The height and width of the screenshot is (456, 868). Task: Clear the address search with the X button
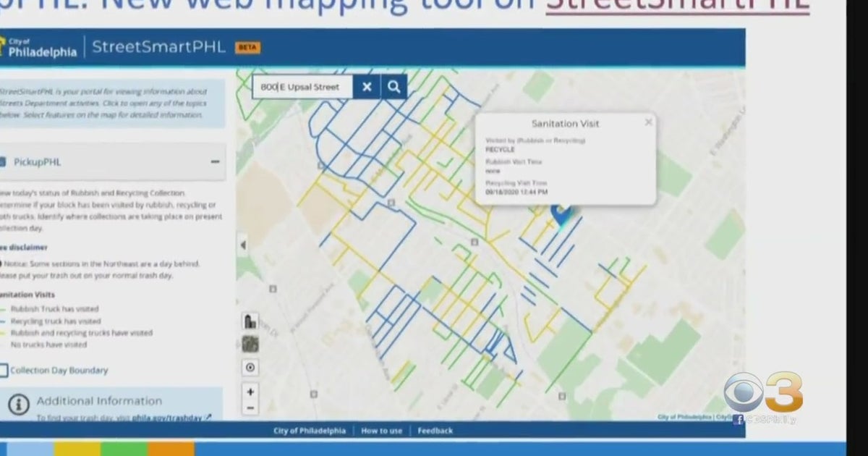[x=367, y=87]
